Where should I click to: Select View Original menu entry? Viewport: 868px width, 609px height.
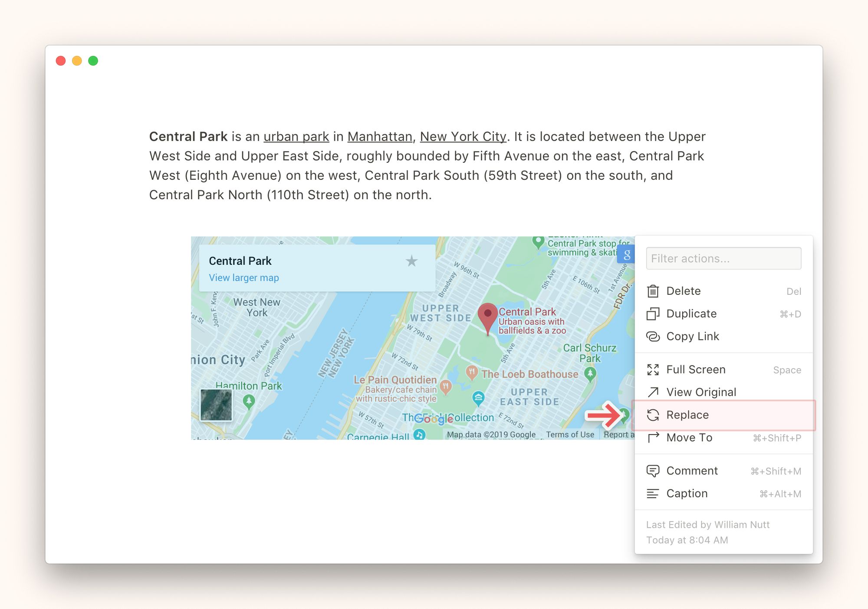[723, 392]
